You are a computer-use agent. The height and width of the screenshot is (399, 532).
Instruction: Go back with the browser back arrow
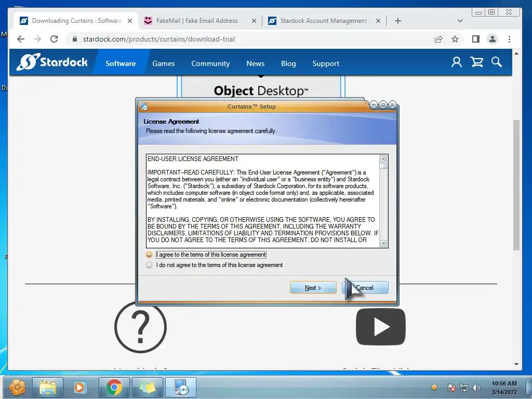click(x=21, y=39)
